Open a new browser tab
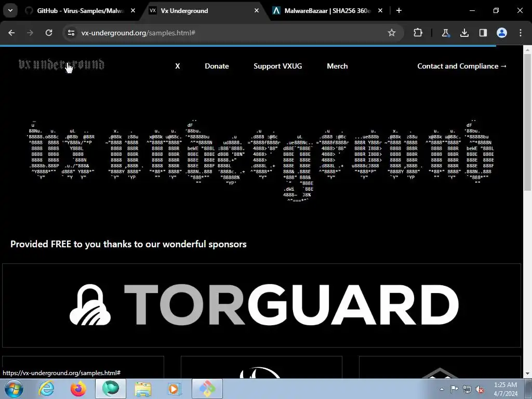Screen dimensions: 532x399 coord(399,10)
